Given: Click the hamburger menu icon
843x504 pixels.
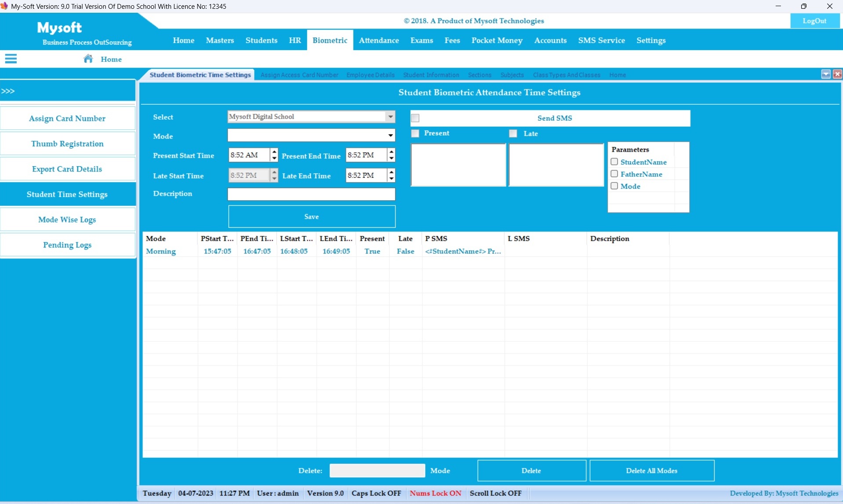Looking at the screenshot, I should [x=11, y=59].
